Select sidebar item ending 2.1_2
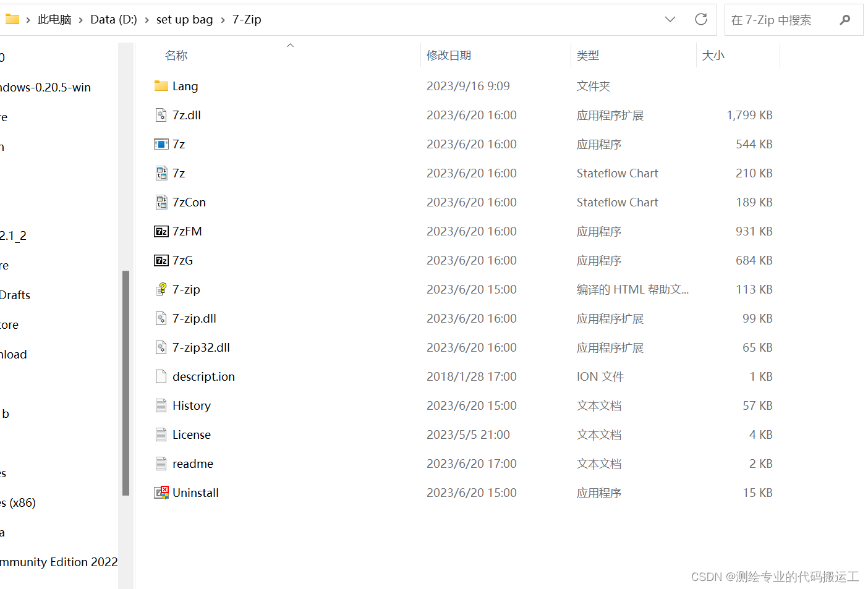The image size is (868, 589). tap(13, 235)
